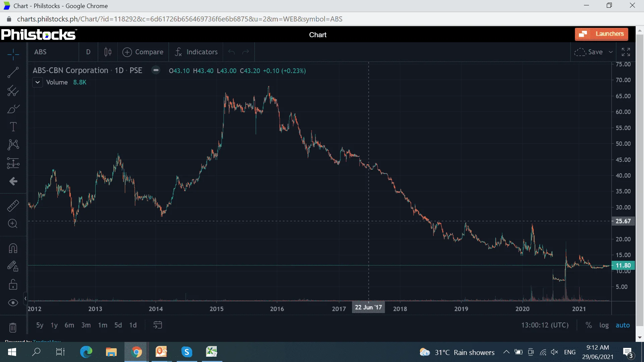Toggle percentage price scale
This screenshot has width=644, height=362.
589,325
